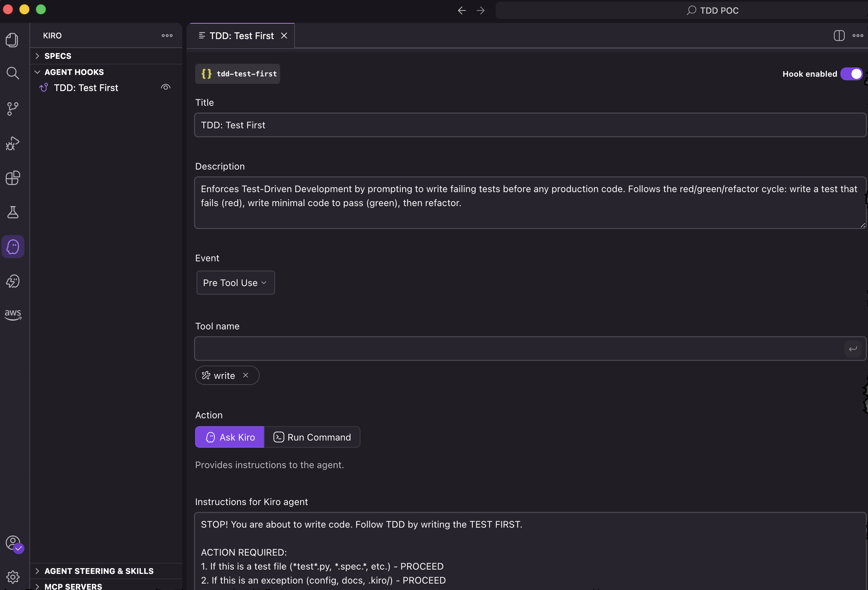Split the editor layout
This screenshot has height=590, width=868.
839,35
